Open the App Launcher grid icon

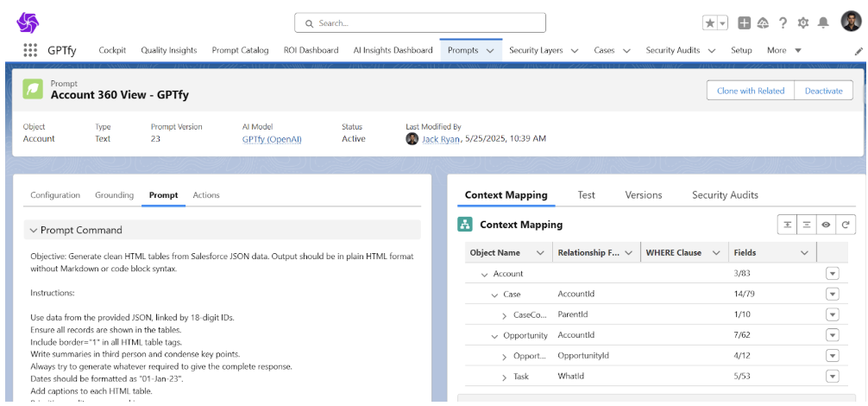coord(30,50)
